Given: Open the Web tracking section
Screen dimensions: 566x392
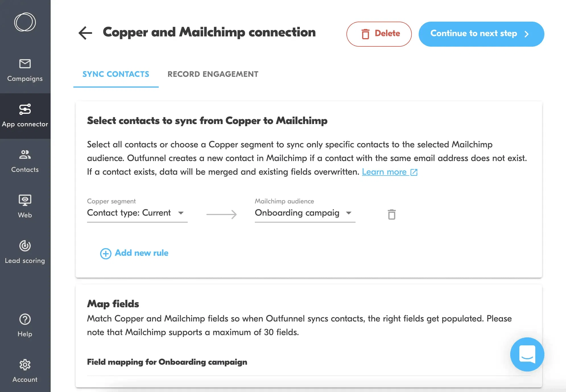Looking at the screenshot, I should [25, 207].
